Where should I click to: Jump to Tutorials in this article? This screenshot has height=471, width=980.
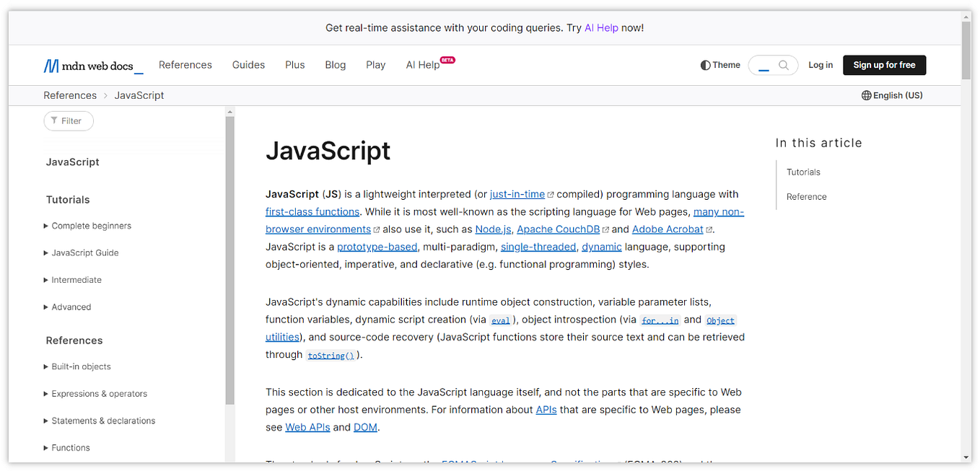(x=803, y=172)
